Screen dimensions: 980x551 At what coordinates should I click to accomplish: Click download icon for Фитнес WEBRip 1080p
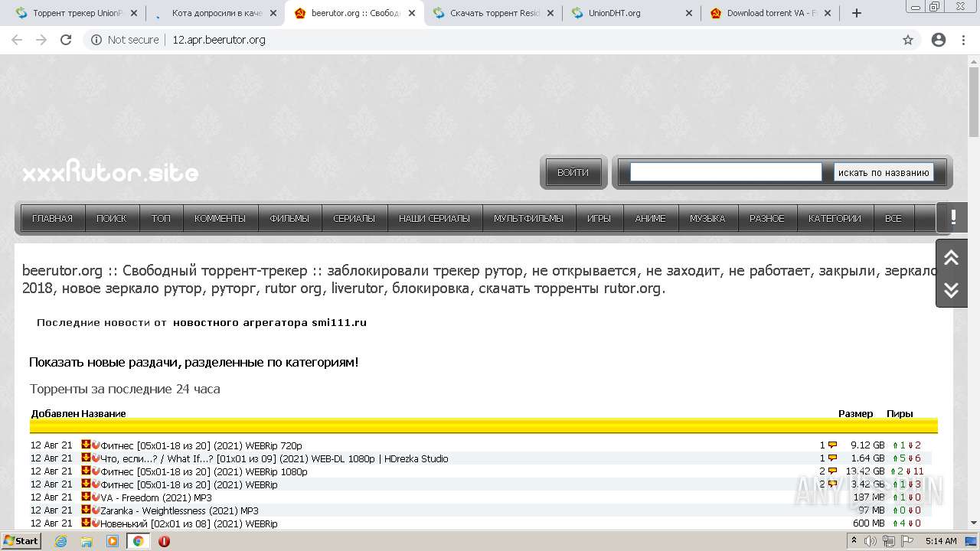[86, 471]
